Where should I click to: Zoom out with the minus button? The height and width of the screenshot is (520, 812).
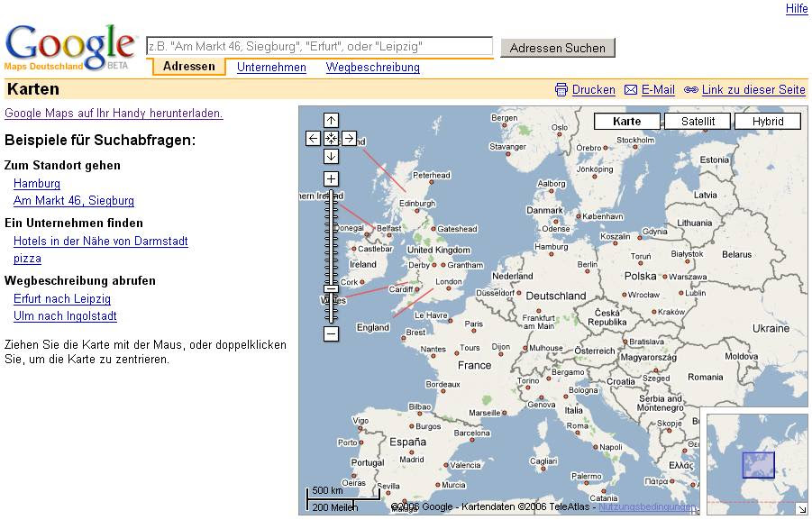pos(331,333)
